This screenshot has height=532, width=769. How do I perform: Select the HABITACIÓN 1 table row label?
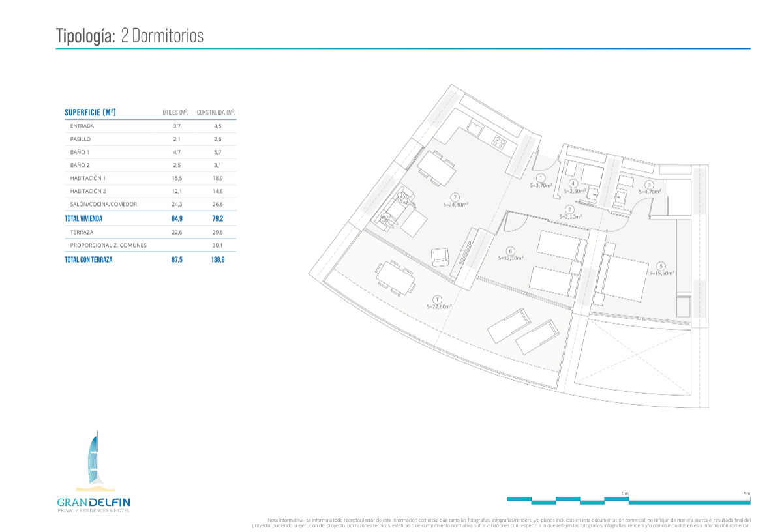(x=87, y=178)
